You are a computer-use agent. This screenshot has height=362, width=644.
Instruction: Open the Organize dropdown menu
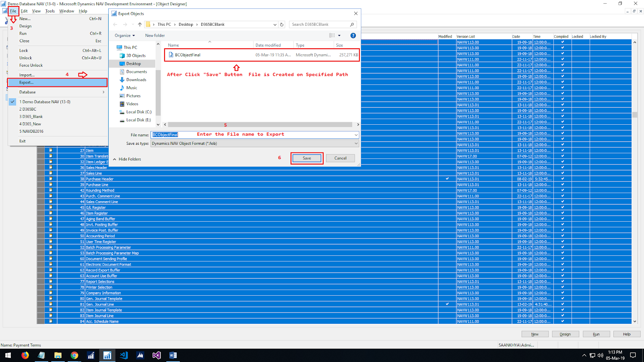click(x=125, y=35)
